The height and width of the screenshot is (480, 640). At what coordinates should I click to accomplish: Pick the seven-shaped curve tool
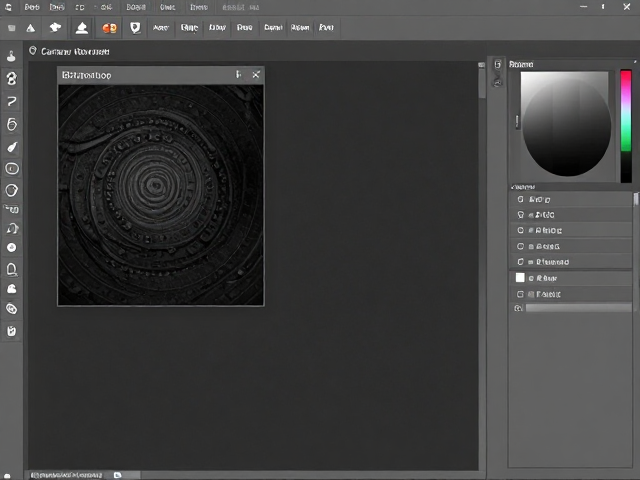12,101
